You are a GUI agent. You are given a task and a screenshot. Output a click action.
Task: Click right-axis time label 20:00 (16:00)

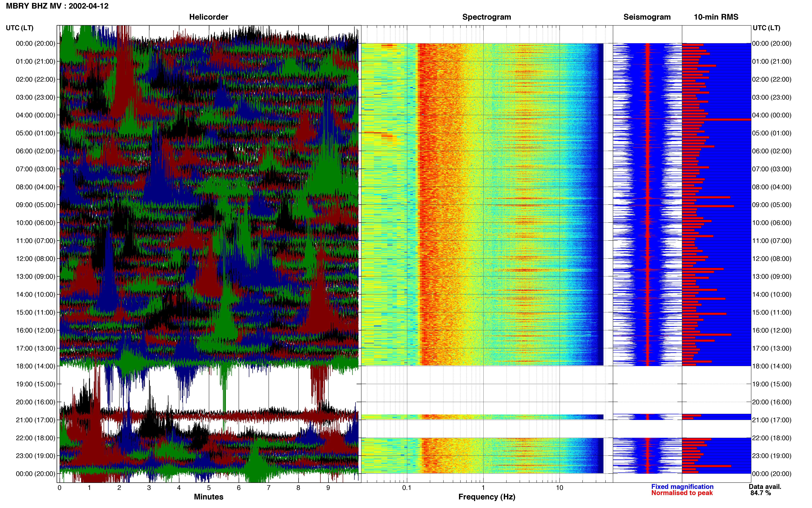[x=772, y=402]
